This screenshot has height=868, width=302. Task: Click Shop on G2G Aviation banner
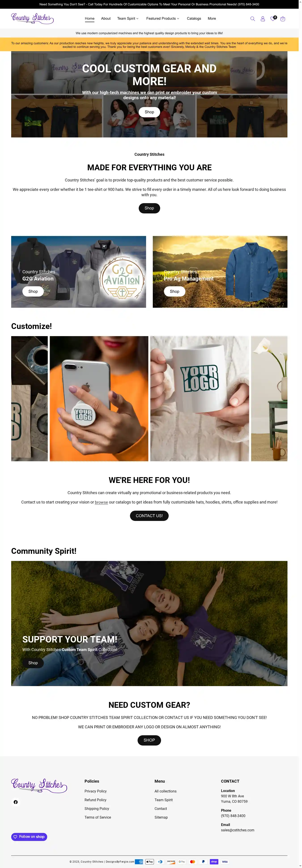[33, 291]
